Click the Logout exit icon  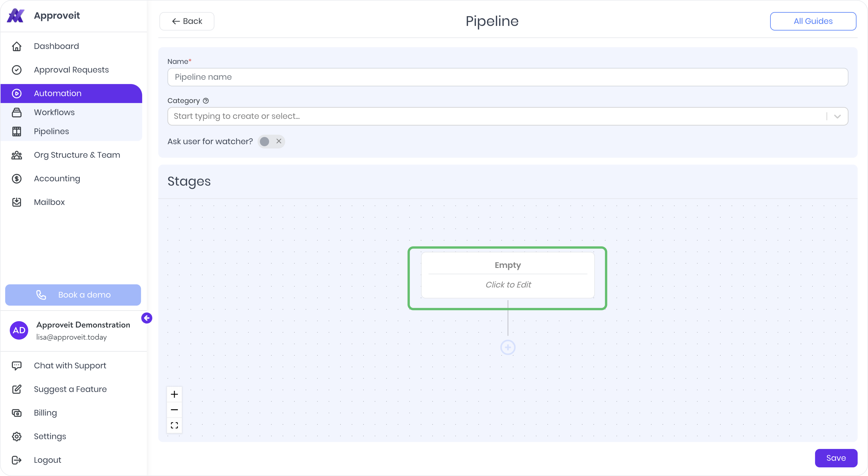tap(17, 460)
